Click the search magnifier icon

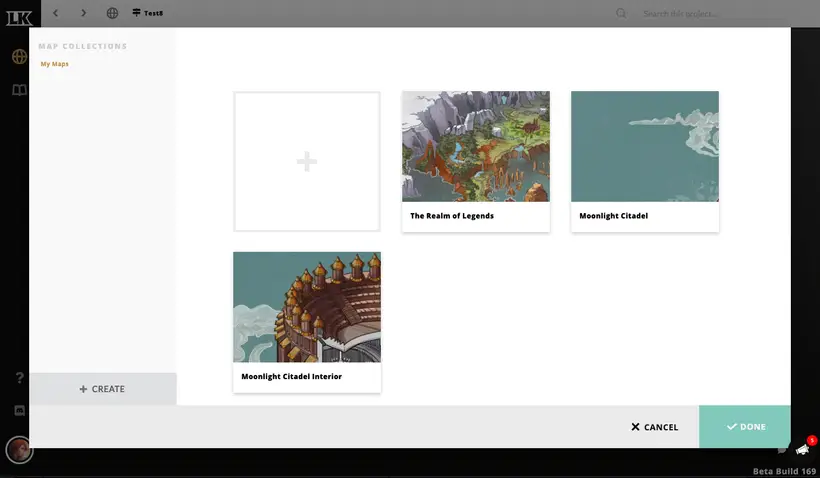point(621,14)
